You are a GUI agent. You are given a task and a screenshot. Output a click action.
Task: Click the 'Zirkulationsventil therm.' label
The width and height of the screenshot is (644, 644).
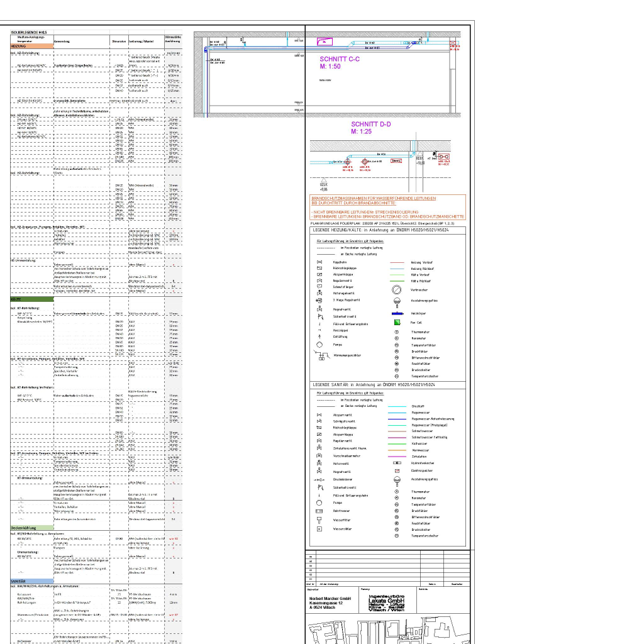[x=350, y=448]
